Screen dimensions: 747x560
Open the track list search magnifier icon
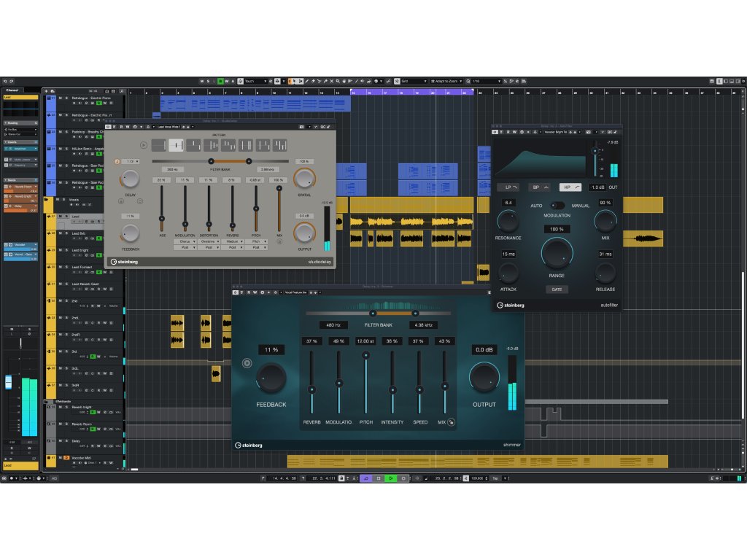click(122, 91)
